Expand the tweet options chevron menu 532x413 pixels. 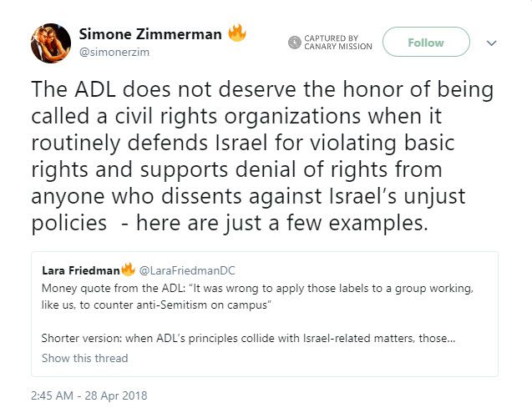491,43
